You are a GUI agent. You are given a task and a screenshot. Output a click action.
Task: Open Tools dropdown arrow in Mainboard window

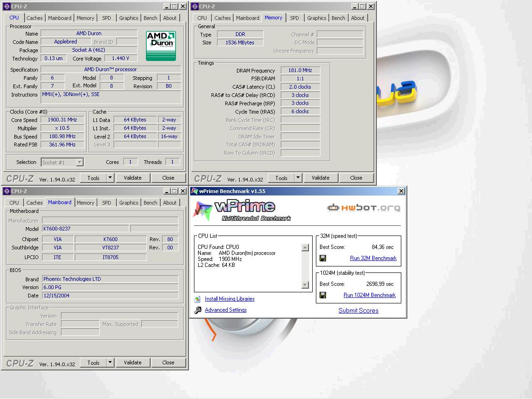(110, 363)
